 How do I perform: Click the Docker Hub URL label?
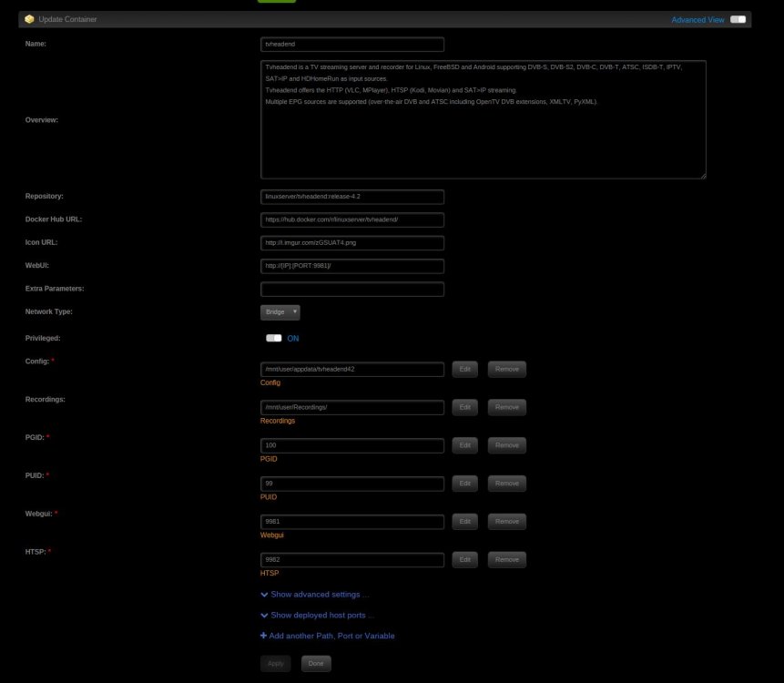(x=54, y=219)
